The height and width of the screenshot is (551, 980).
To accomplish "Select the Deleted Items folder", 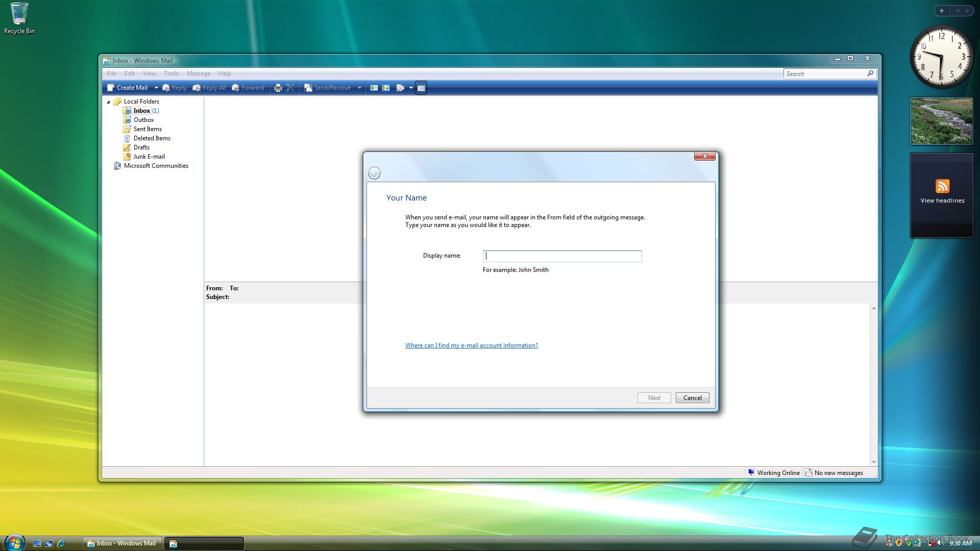I will coord(147,138).
